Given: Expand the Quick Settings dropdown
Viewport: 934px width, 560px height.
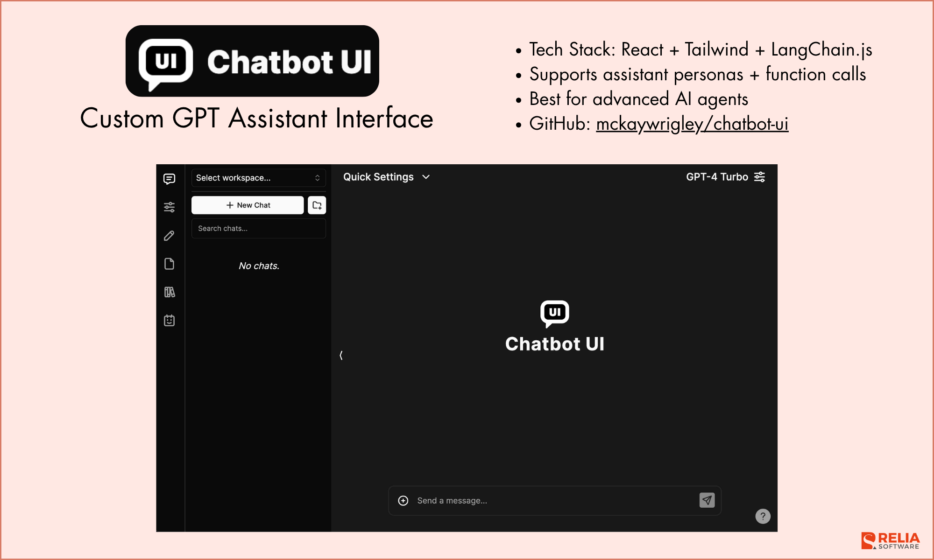Looking at the screenshot, I should pos(386,177).
